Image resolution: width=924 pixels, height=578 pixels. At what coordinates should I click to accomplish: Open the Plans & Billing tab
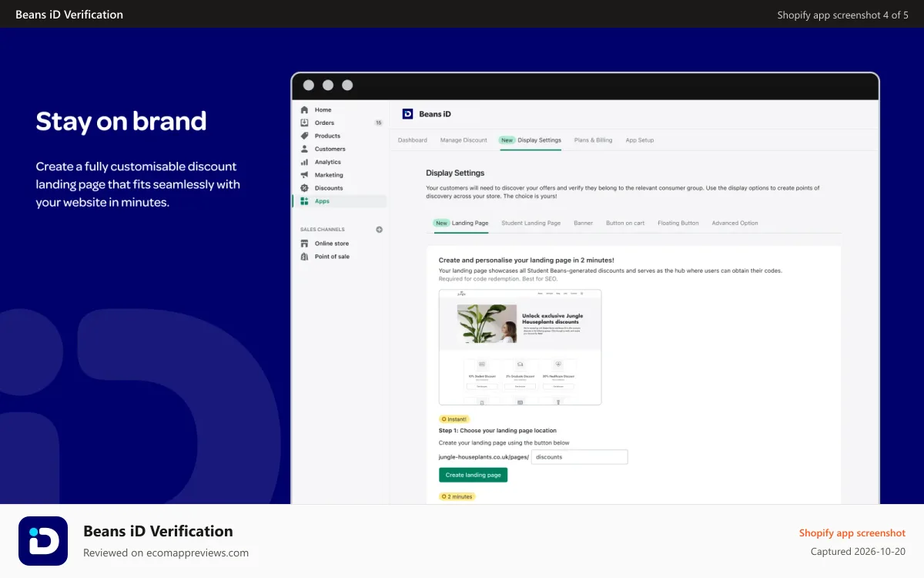click(594, 140)
